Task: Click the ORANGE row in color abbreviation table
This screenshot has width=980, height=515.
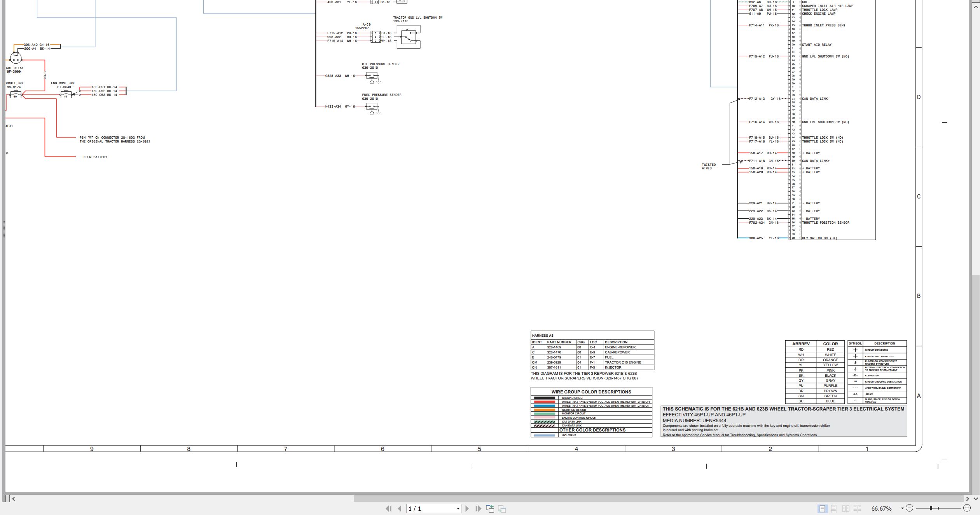Action: click(x=815, y=360)
